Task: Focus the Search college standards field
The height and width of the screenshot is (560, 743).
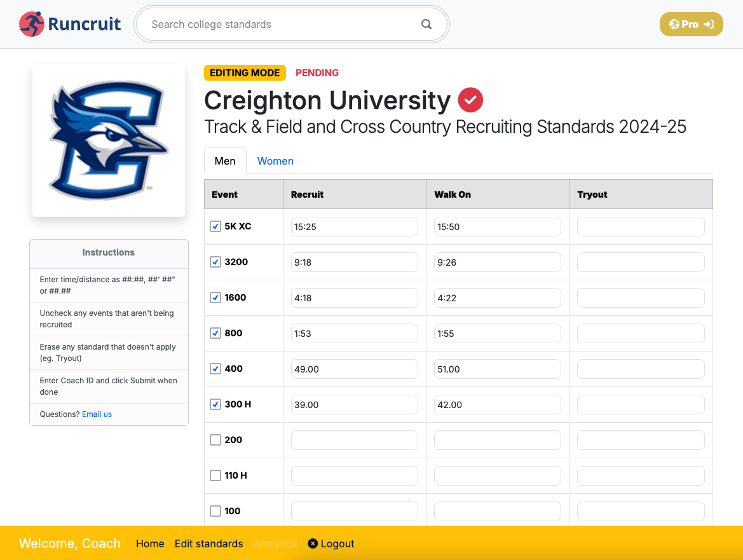Action: [292, 24]
